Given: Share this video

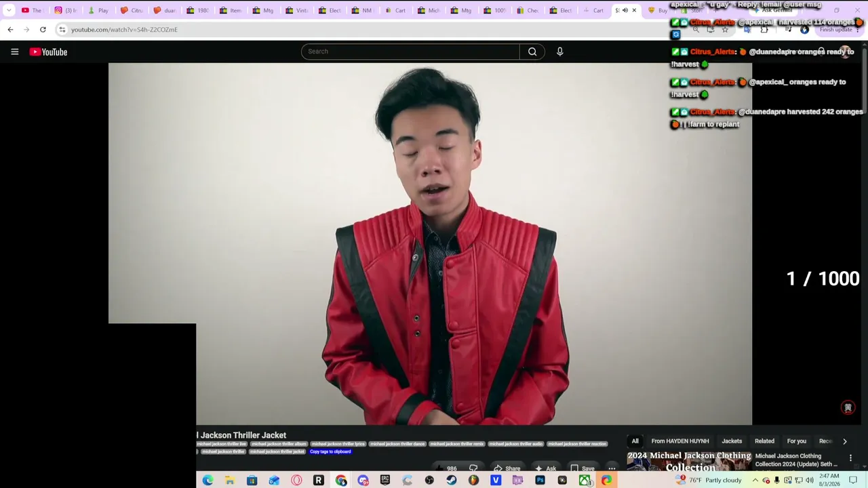Looking at the screenshot, I should 507,468.
